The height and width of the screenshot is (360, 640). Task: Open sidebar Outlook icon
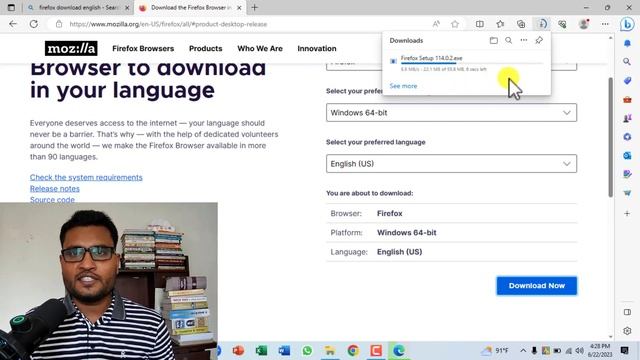pos(627,156)
